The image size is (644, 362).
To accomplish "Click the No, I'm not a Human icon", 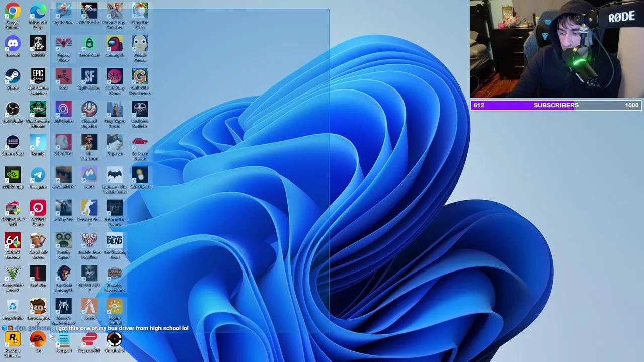I will coord(38,114).
